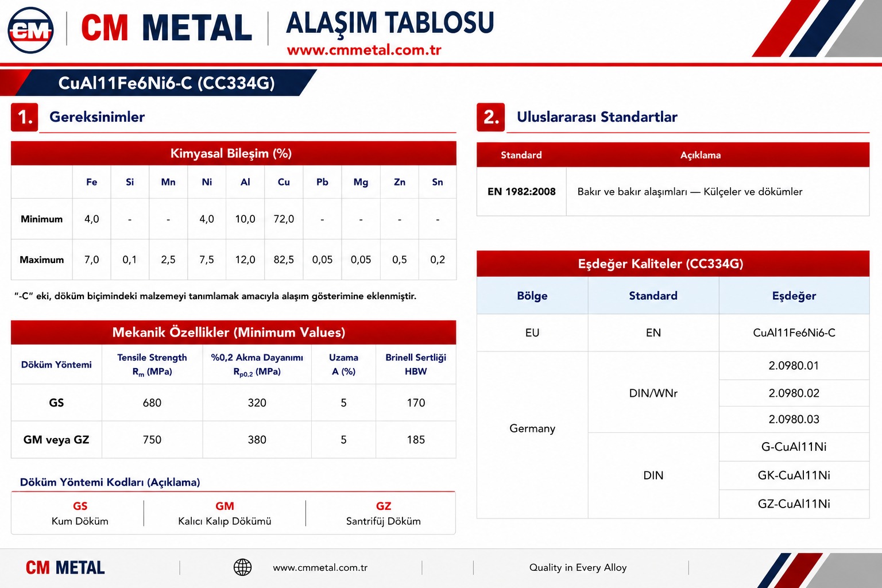The image size is (882, 588).
Task: Click the Al minimum value 10,0
Action: pyautogui.click(x=245, y=219)
